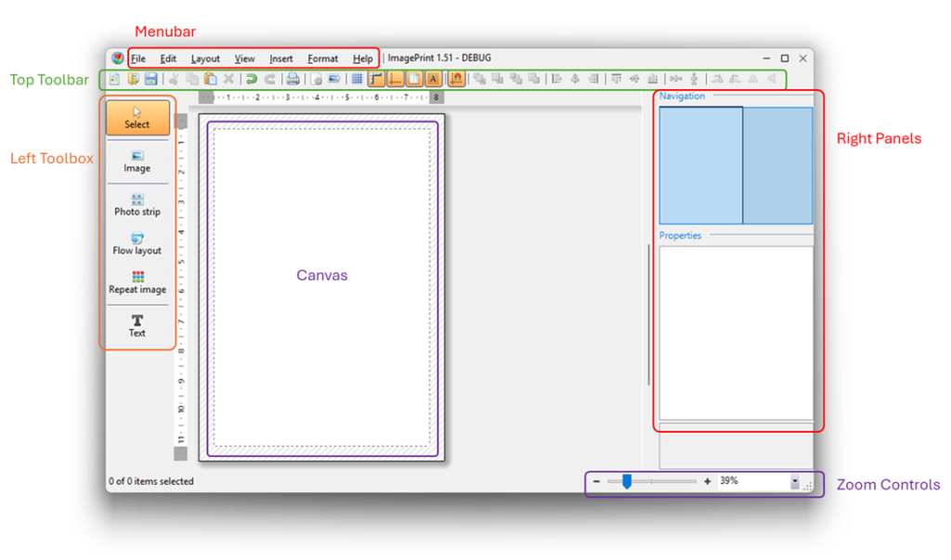Open the Layout menu
951x560 pixels.
point(204,58)
